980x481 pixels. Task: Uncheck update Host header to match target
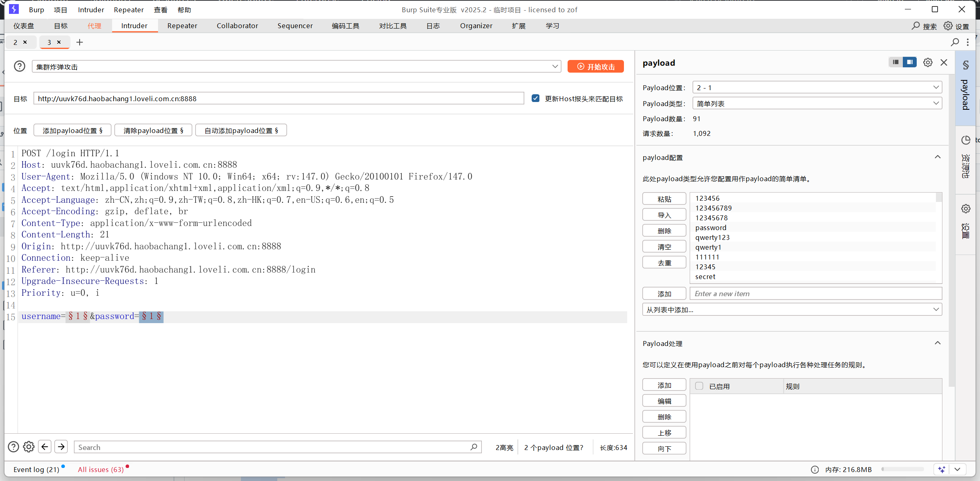[535, 98]
